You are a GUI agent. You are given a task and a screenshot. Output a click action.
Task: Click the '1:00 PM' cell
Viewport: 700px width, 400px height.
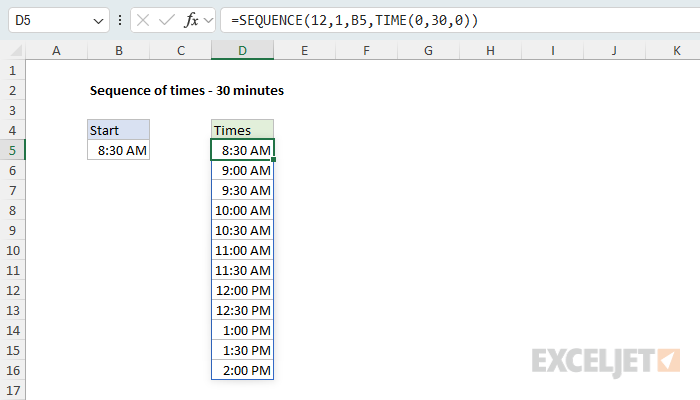click(x=242, y=330)
